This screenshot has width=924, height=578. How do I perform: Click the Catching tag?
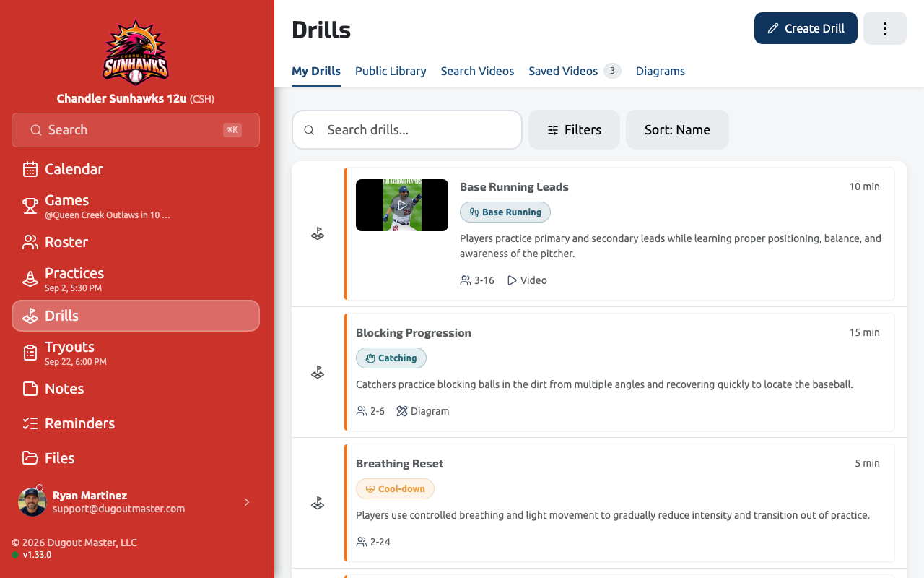[391, 358]
